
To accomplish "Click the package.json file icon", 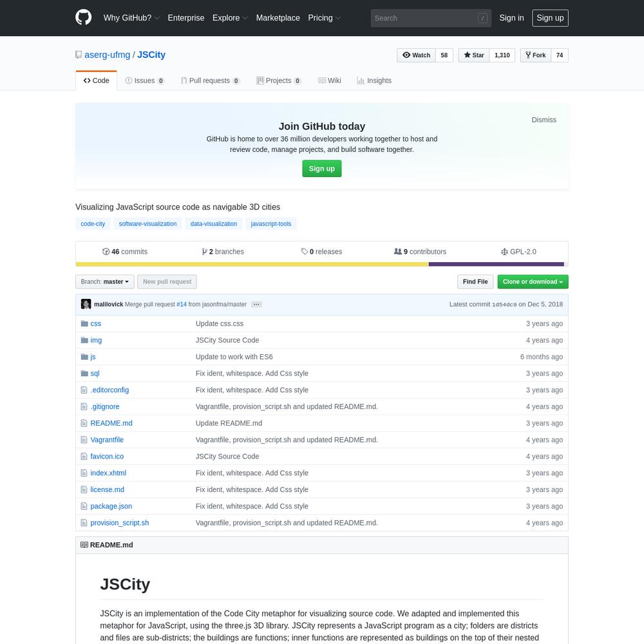I will click(84, 506).
